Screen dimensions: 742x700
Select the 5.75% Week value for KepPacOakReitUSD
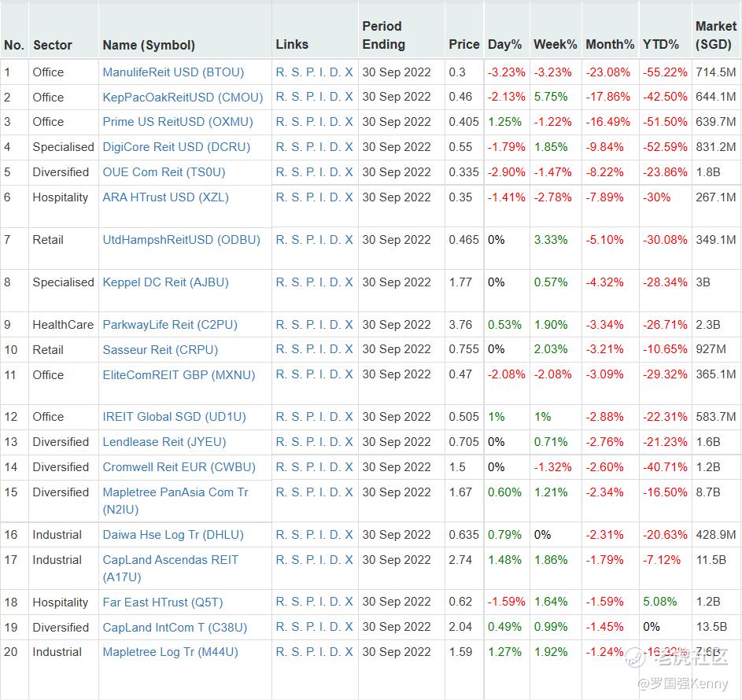(551, 97)
